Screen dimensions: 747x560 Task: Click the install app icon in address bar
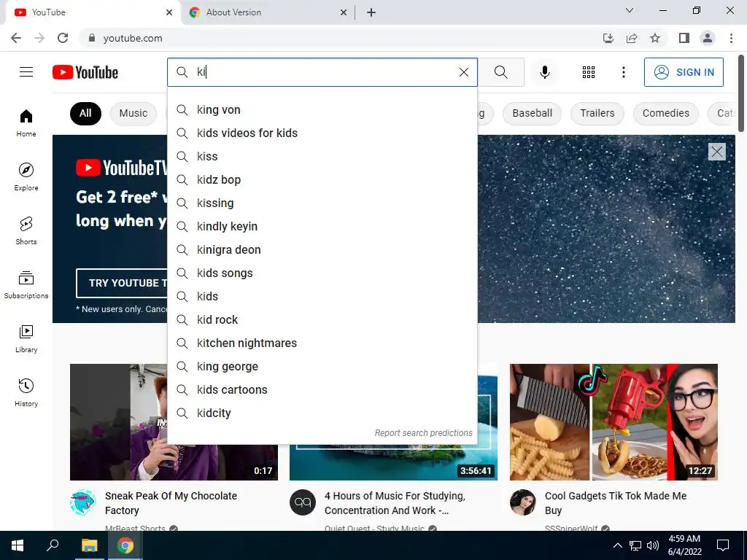click(608, 38)
